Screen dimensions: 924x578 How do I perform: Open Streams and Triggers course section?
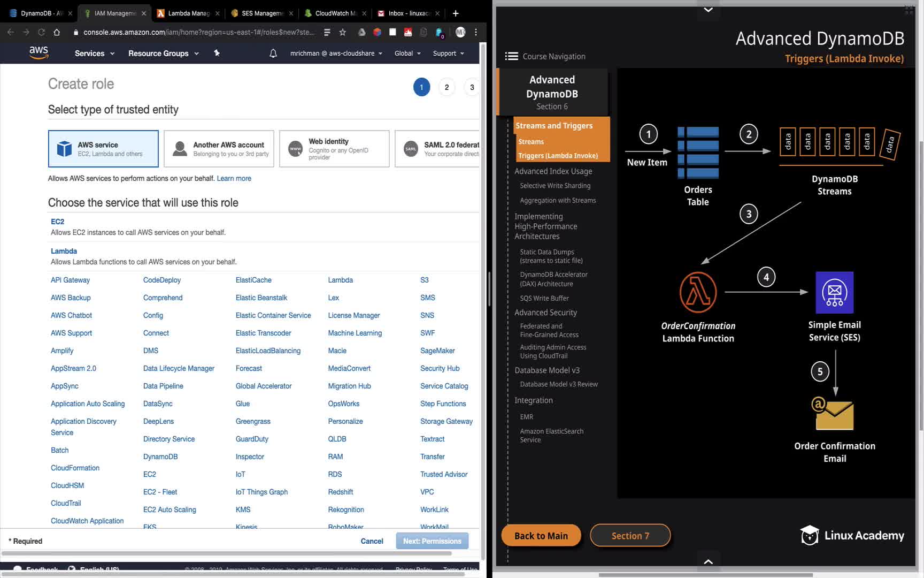554,126
